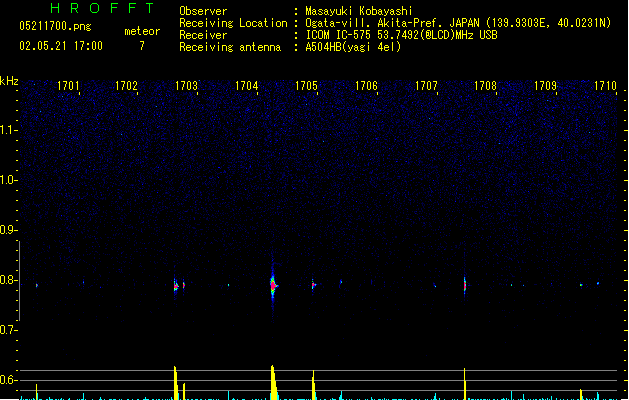The width and height of the screenshot is (629, 400).
Task: Select the ICOM IC-575 receiver description
Action: pos(402,35)
